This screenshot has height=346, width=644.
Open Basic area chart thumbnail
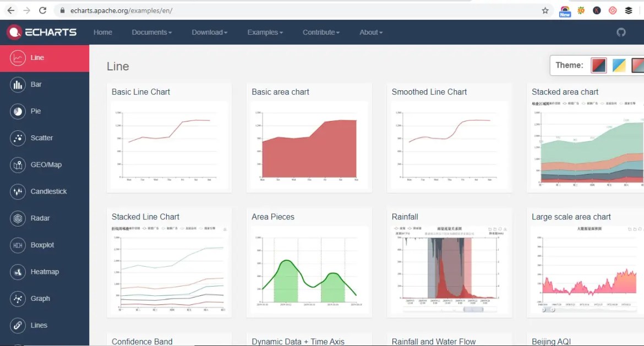309,145
